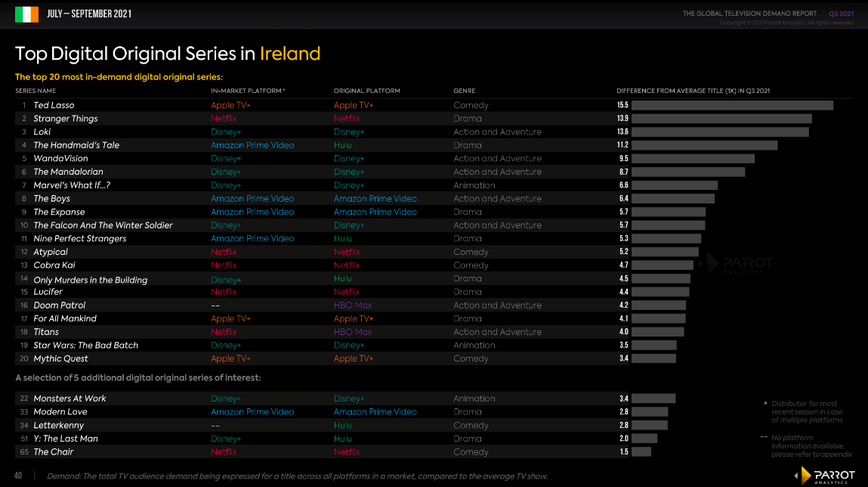Click the 'Modern Love' title
This screenshot has width=868, height=487.
pos(60,411)
